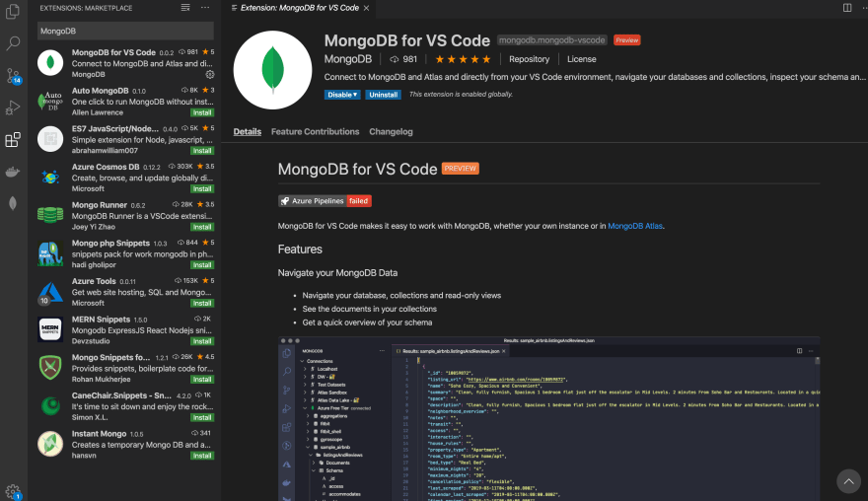
Task: Select the Mongo php Snippets list title
Action: pyautogui.click(x=110, y=243)
